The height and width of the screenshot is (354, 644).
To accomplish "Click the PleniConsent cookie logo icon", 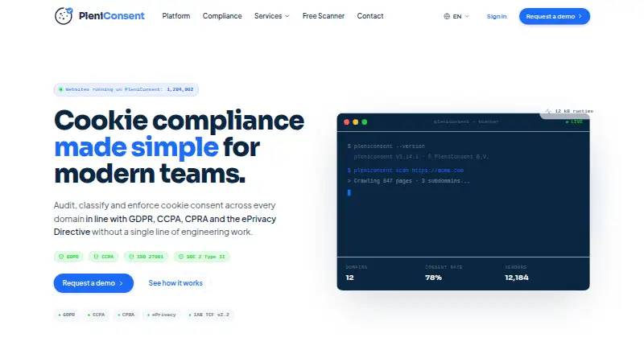I will tap(64, 16).
